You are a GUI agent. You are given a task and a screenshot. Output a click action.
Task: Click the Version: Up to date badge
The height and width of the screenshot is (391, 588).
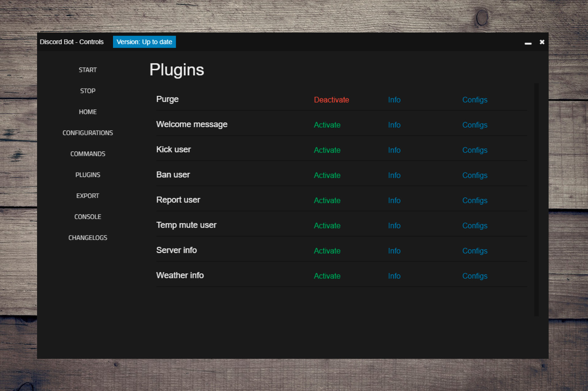(x=144, y=42)
